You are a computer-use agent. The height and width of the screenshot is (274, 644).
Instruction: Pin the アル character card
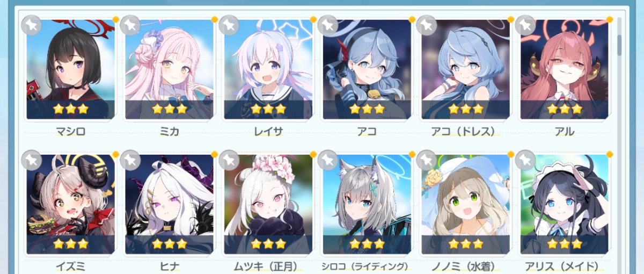pos(525,25)
